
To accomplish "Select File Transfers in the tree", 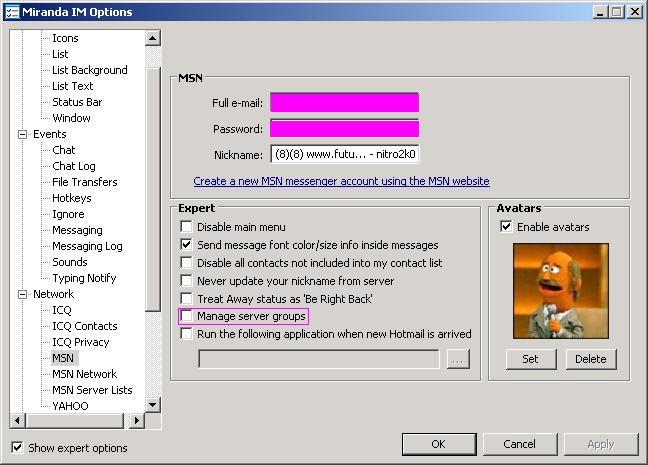I will click(85, 182).
